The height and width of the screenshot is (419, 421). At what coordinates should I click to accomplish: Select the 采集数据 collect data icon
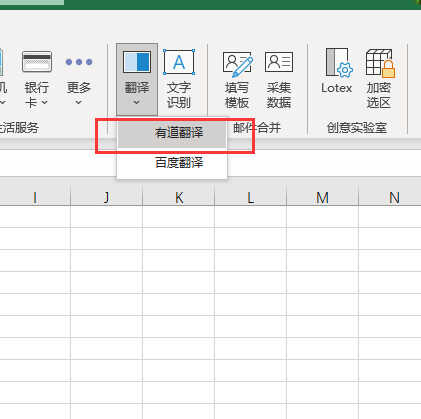pos(279,62)
